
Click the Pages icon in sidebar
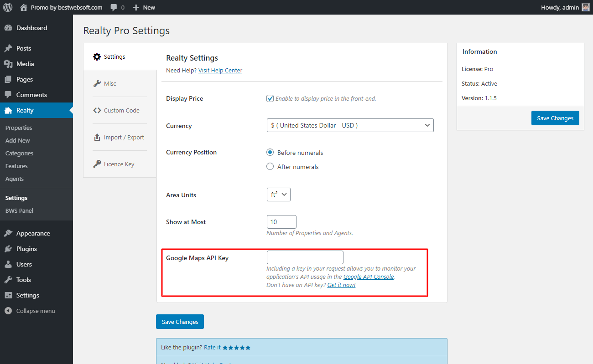pos(8,79)
